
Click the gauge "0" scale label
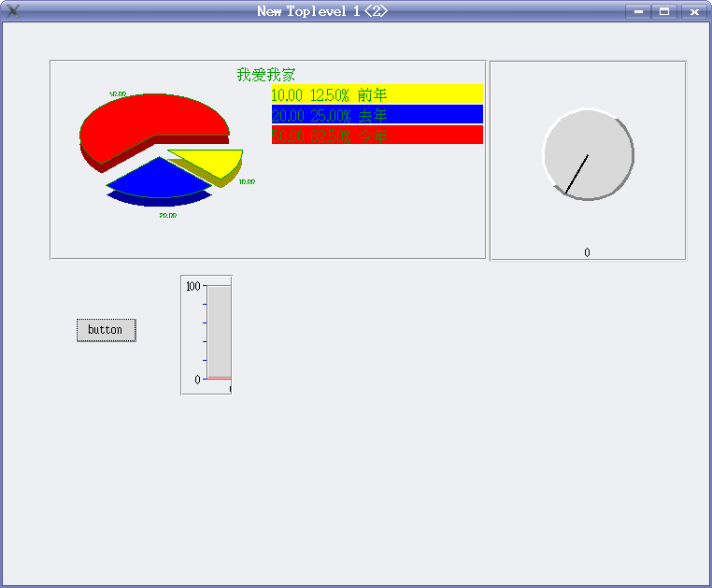tap(197, 380)
